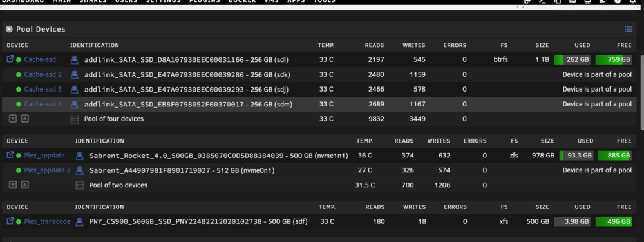Click the green status dot for Plex_appdata
This screenshot has width=644, height=242.
point(19,156)
